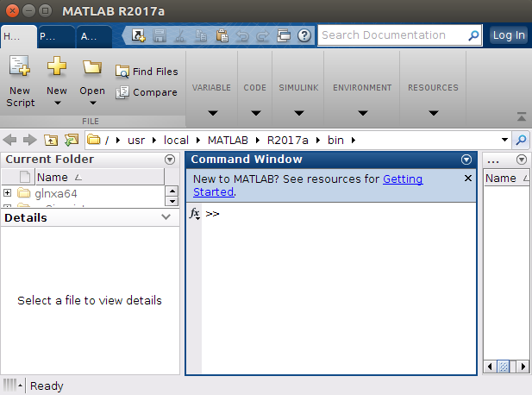
Task: Click the arrow after bin in path
Action: [354, 141]
